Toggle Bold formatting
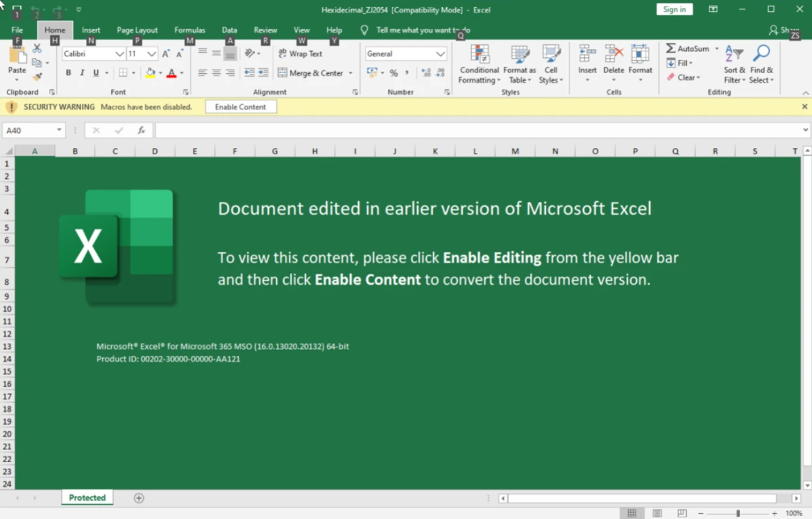Image resolution: width=812 pixels, height=519 pixels. tap(68, 73)
